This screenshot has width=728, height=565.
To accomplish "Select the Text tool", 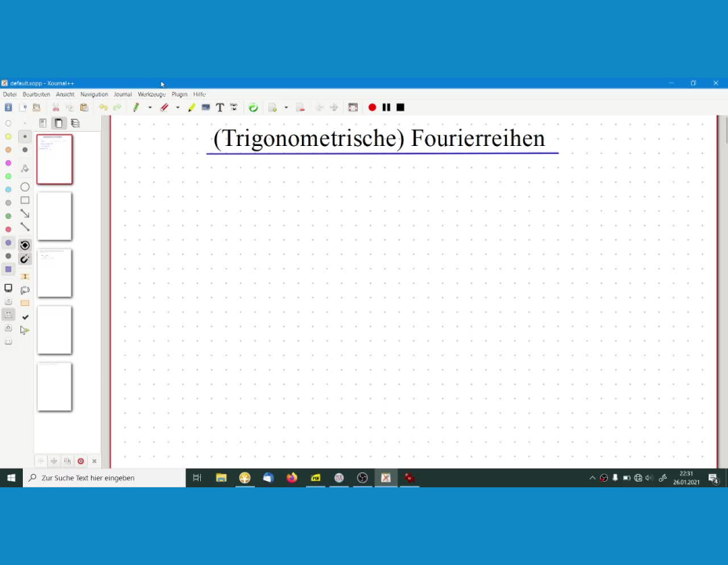I will tap(220, 108).
